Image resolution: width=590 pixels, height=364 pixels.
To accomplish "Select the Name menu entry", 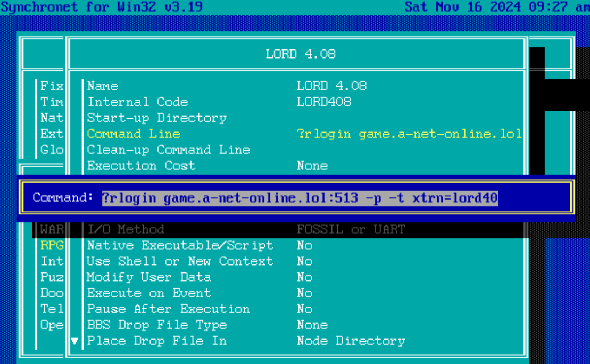I will point(103,86).
